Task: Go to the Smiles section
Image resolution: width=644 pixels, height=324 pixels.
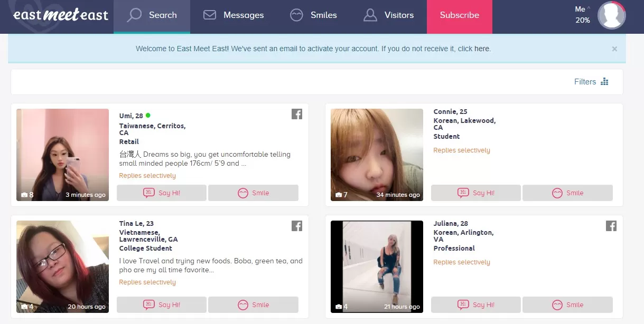Action: click(x=313, y=15)
